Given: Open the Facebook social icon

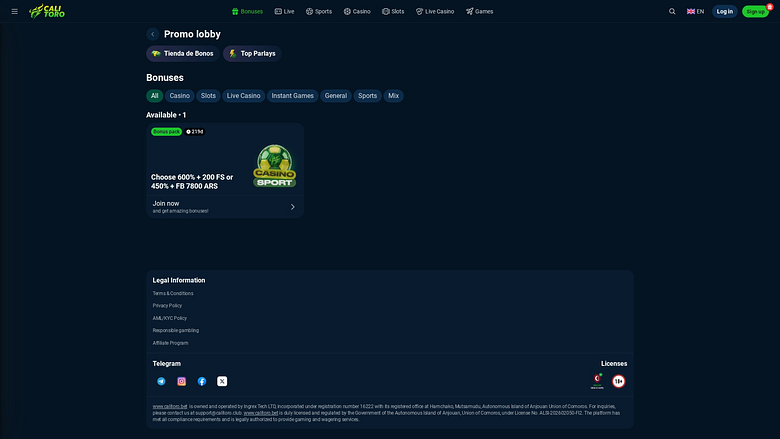Looking at the screenshot, I should point(202,381).
